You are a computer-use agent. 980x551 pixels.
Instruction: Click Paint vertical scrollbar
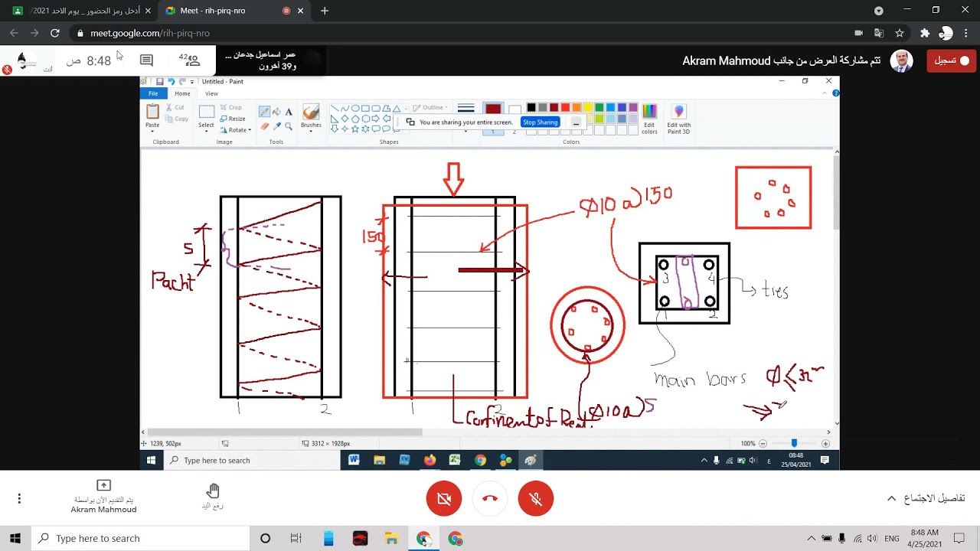pos(836,193)
